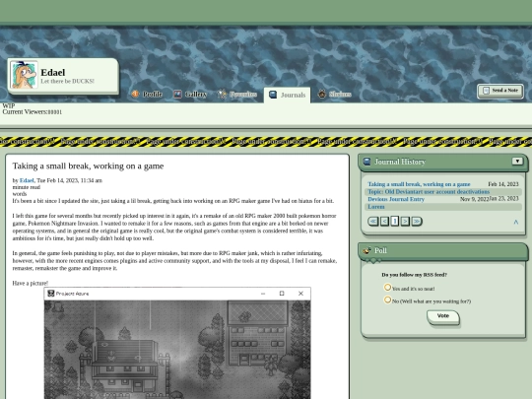
Task: Click the Journal History book icon
Action: tap(366, 162)
